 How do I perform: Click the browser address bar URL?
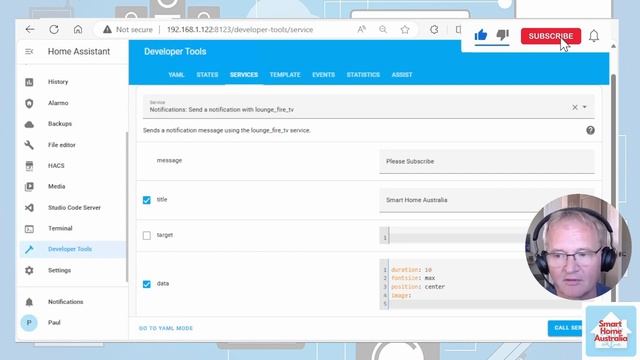[240, 29]
